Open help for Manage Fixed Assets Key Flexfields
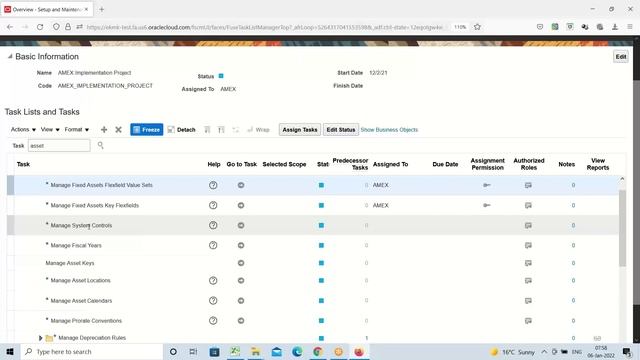The height and width of the screenshot is (360, 640). coord(213,205)
